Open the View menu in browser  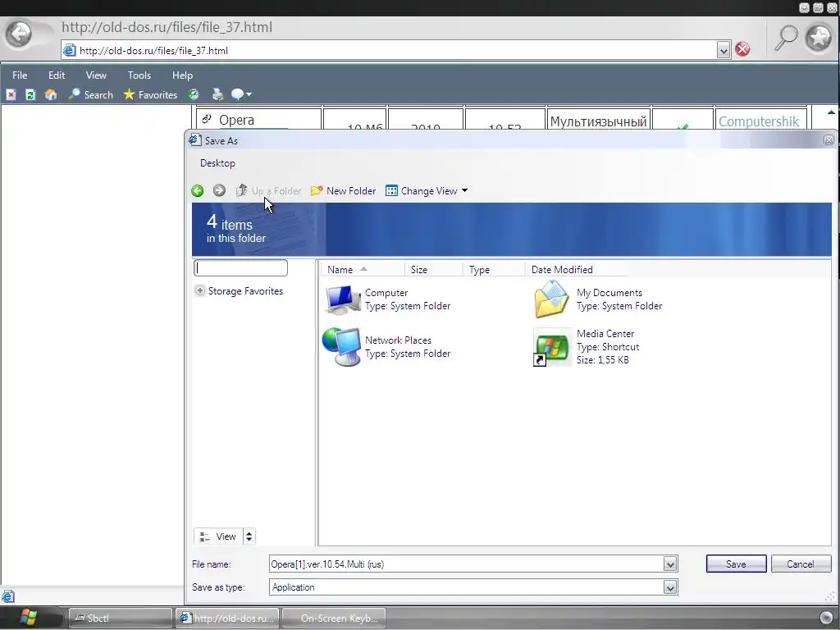[96, 75]
